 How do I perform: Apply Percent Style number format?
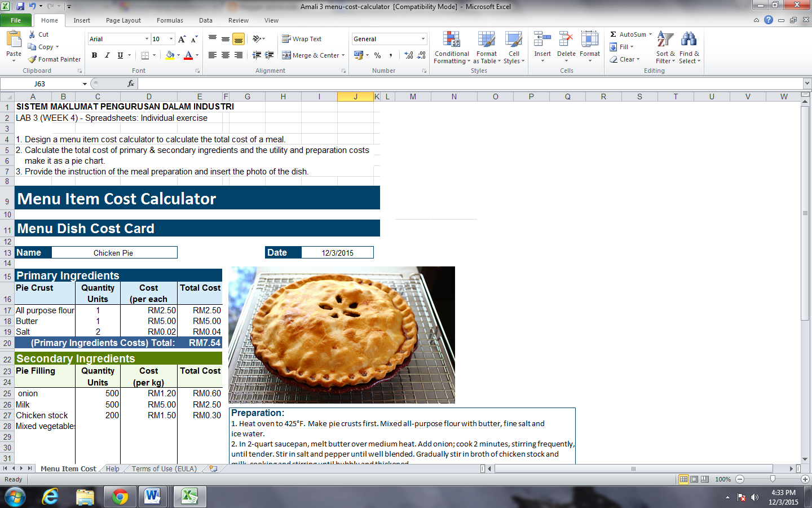[379, 56]
